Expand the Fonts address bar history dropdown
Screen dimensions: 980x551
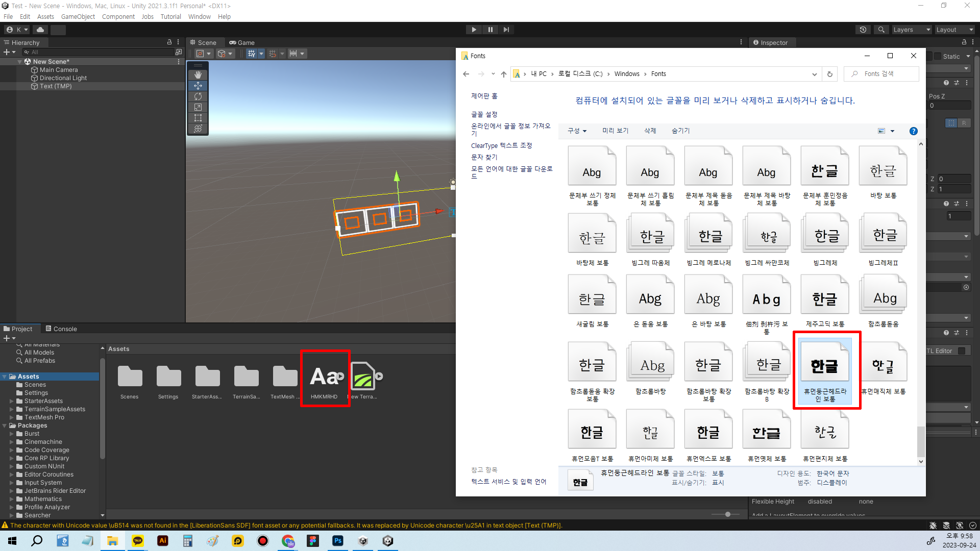click(x=814, y=74)
